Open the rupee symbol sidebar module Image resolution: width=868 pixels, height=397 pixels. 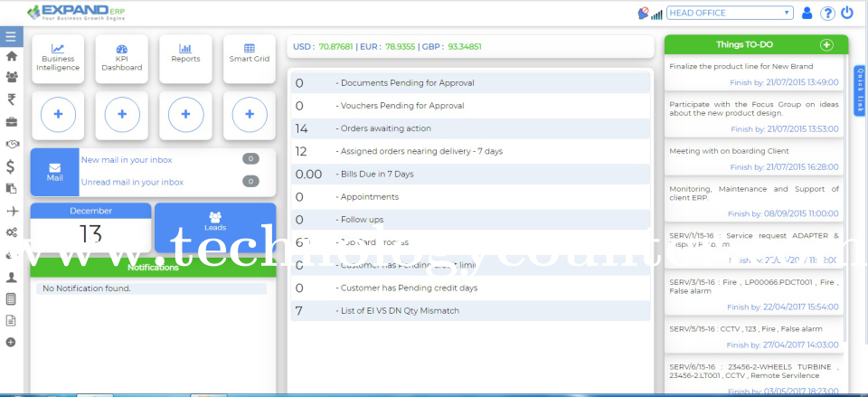(11, 99)
